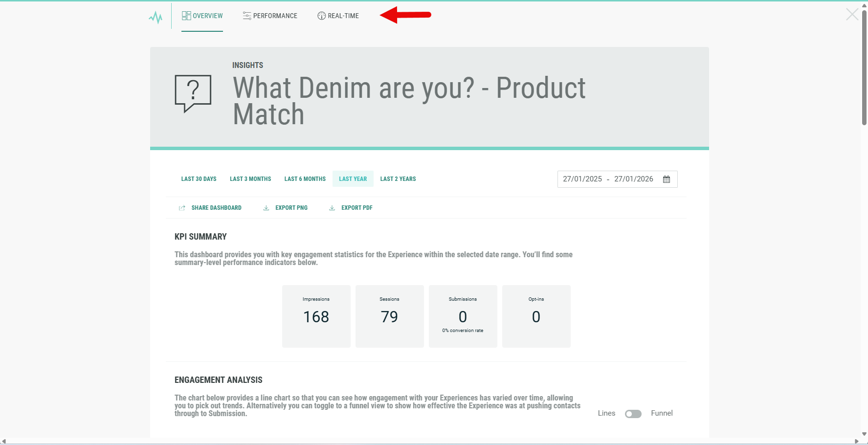Open the Real-Time tab

pos(343,16)
